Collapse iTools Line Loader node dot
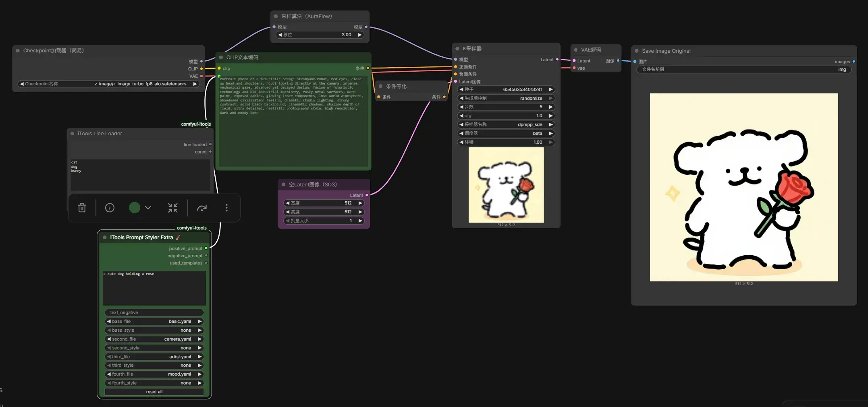868x407 pixels. tap(73, 134)
